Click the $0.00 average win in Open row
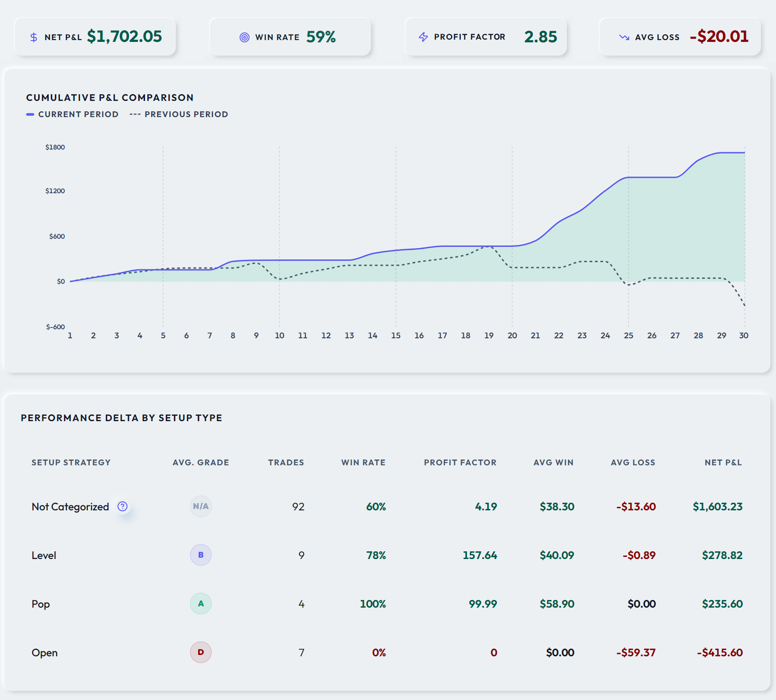776x700 pixels. click(x=560, y=653)
